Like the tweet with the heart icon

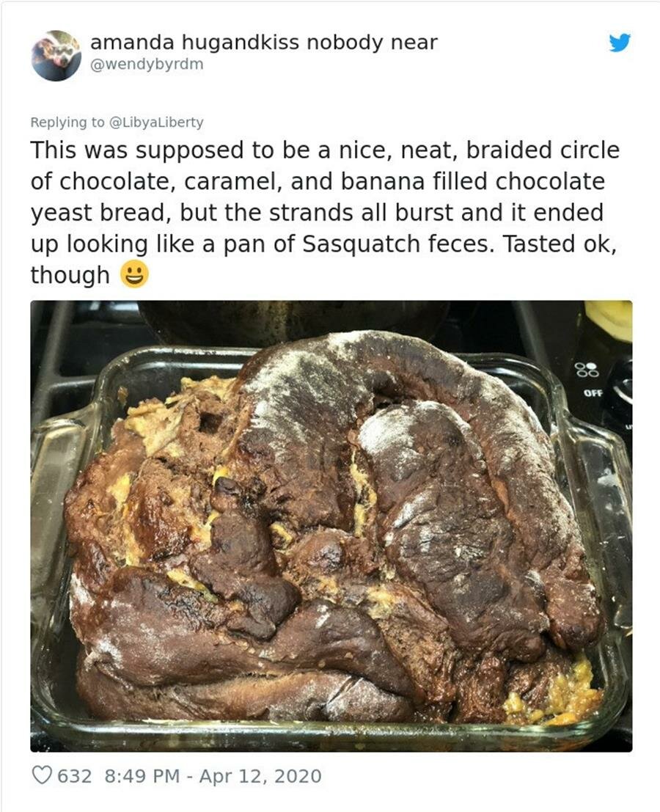[x=42, y=775]
